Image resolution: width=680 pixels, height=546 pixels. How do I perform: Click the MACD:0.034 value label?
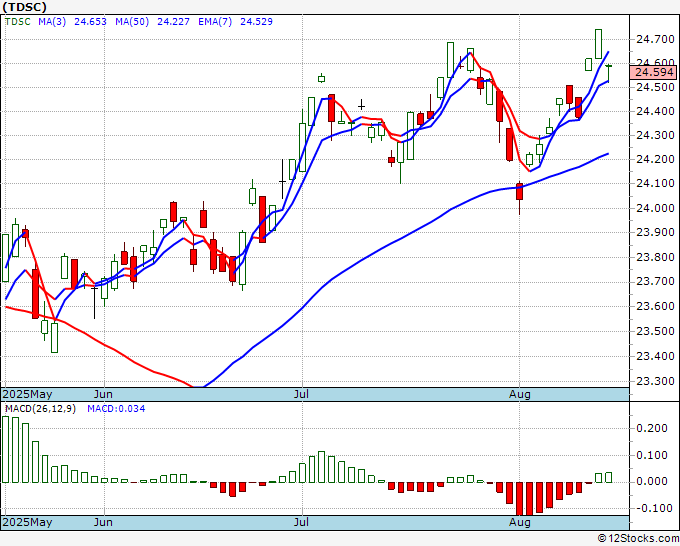(116, 409)
